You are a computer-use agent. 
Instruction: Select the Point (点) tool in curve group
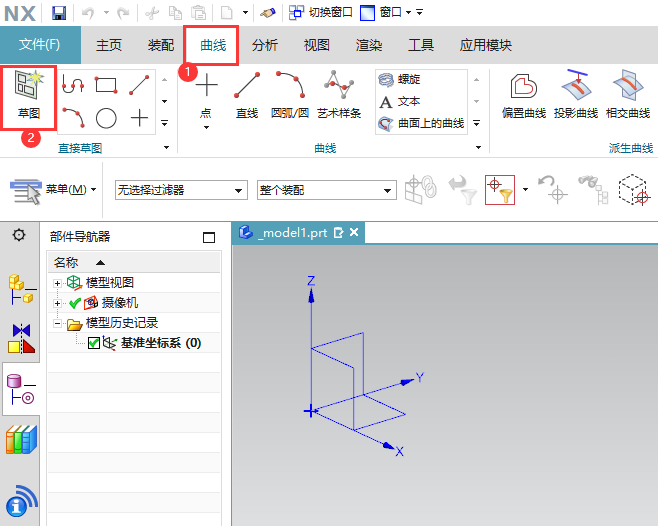[206, 95]
